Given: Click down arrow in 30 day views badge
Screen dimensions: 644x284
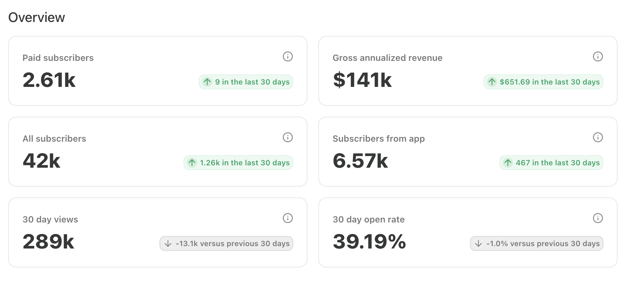Looking at the screenshot, I should pos(168,243).
